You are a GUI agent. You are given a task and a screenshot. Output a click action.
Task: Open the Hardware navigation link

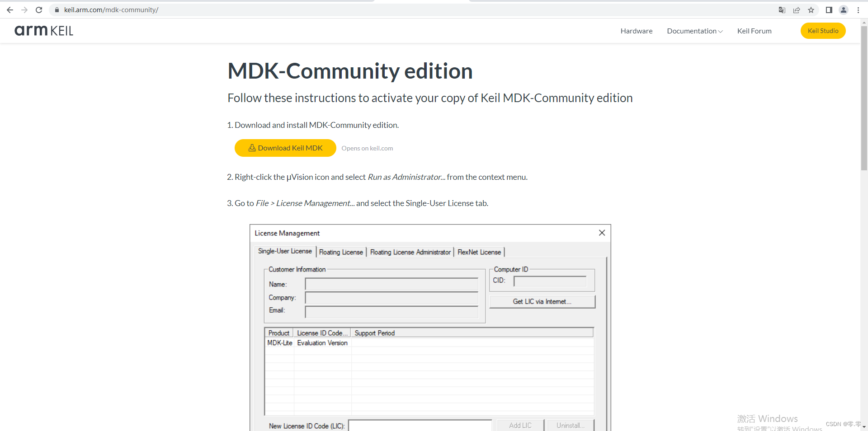tap(637, 31)
